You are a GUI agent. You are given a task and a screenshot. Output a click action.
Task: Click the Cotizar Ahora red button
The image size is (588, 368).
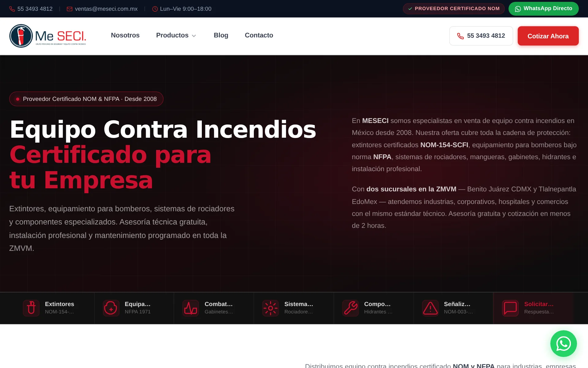(548, 36)
